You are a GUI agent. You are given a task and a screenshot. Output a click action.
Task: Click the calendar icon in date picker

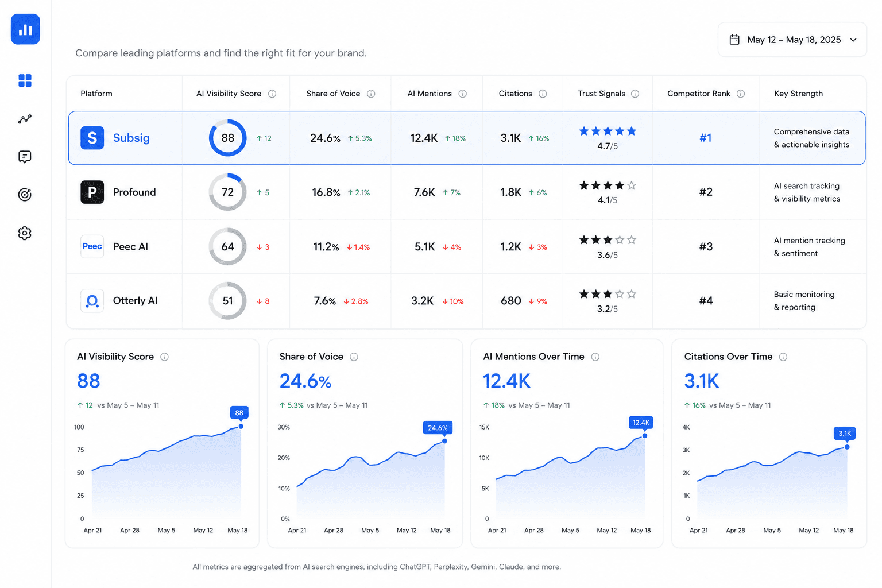734,40
